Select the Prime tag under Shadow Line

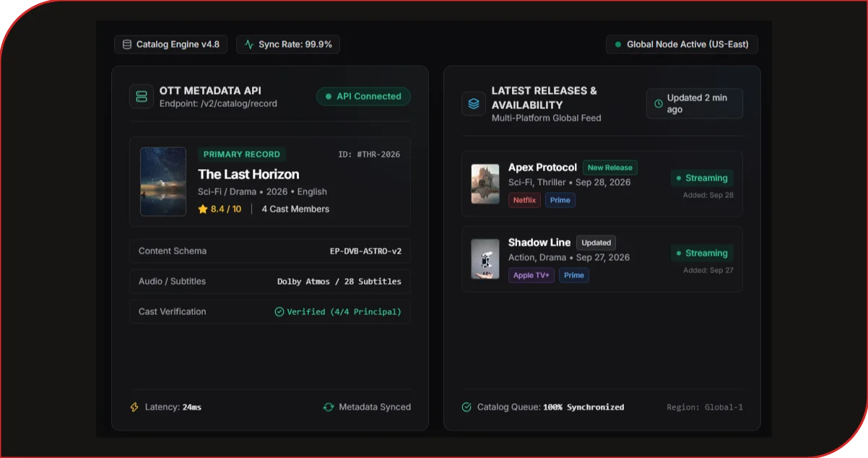(574, 275)
